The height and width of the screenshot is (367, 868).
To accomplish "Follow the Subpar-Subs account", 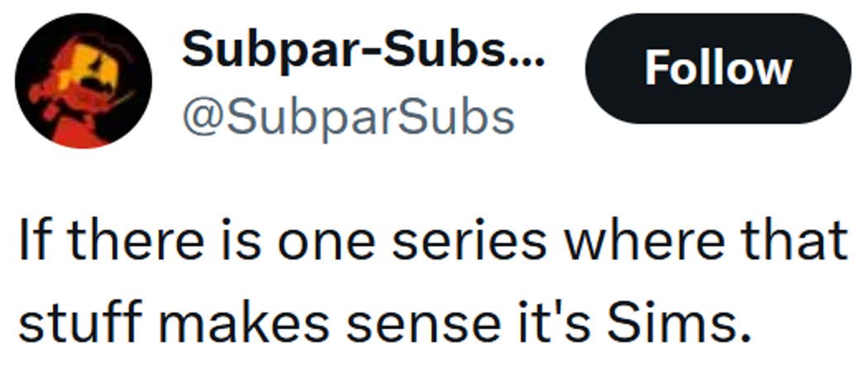I will (x=718, y=69).
